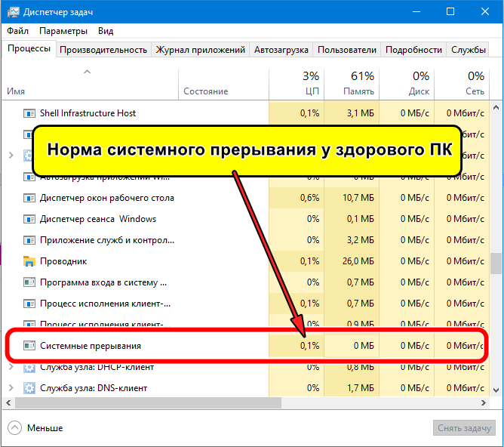
Task: Click the DNS-клиент service gear icon
Action: (x=29, y=388)
